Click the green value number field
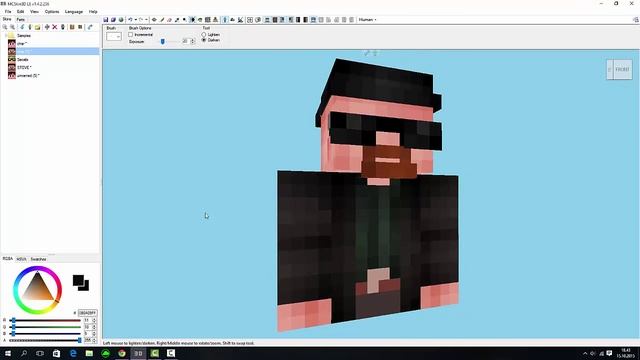Viewport: 640px width, 360px height. (87, 327)
